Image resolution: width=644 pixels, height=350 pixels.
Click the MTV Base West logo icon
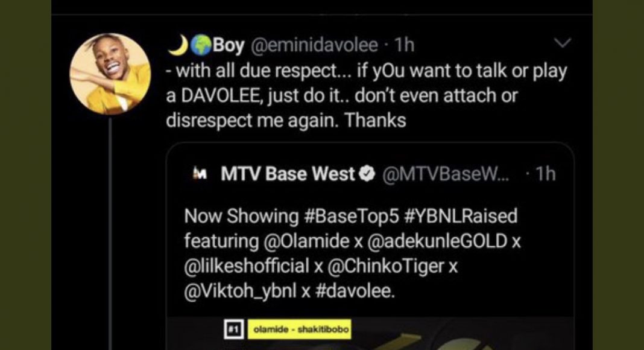click(x=200, y=174)
